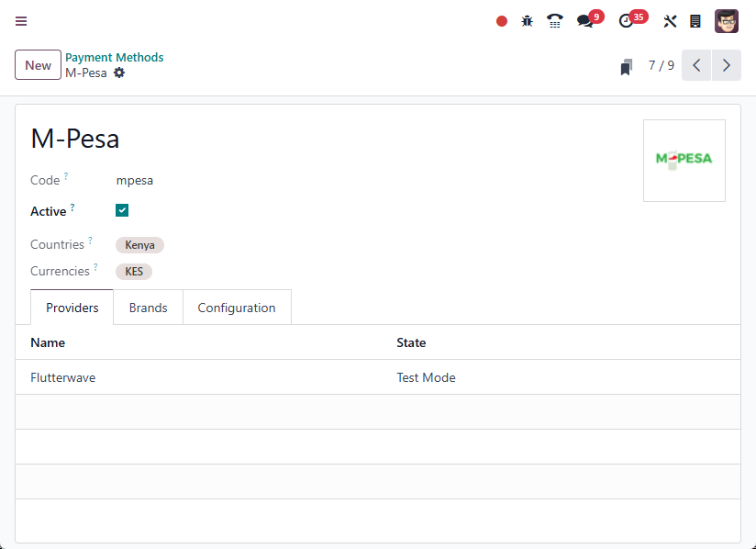Screen dimensions: 756x549
Task: Go to the next record arrow
Action: coord(726,65)
